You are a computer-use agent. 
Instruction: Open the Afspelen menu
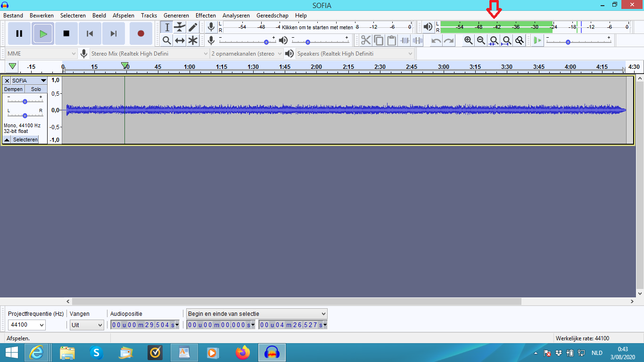[x=124, y=16]
